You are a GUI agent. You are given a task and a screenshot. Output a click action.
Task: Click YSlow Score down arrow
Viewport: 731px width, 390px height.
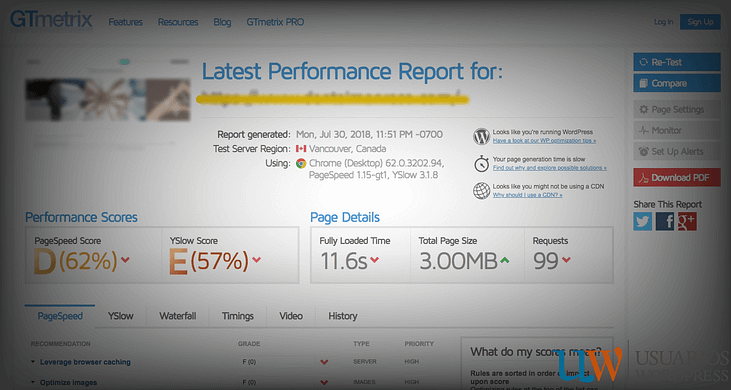[256, 260]
